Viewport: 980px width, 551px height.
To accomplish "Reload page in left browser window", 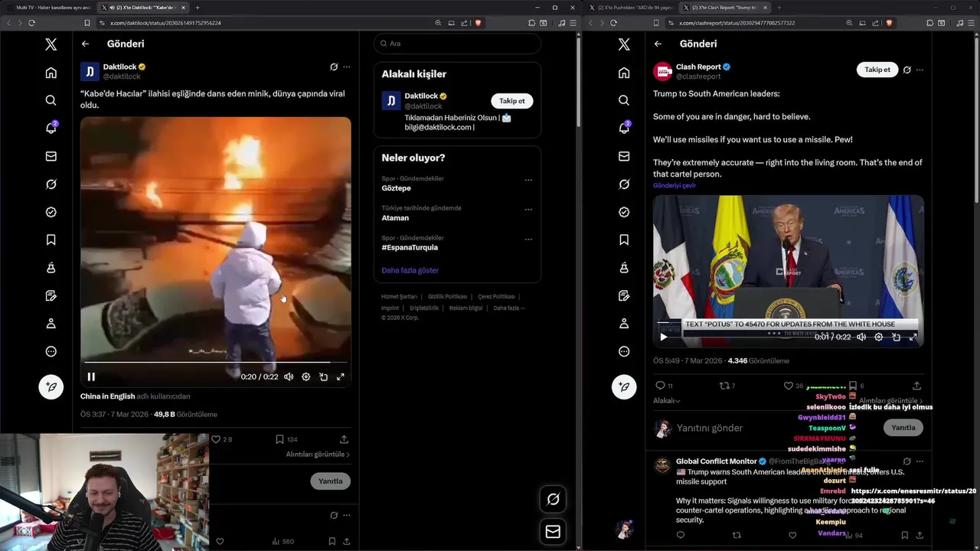I will [x=31, y=23].
